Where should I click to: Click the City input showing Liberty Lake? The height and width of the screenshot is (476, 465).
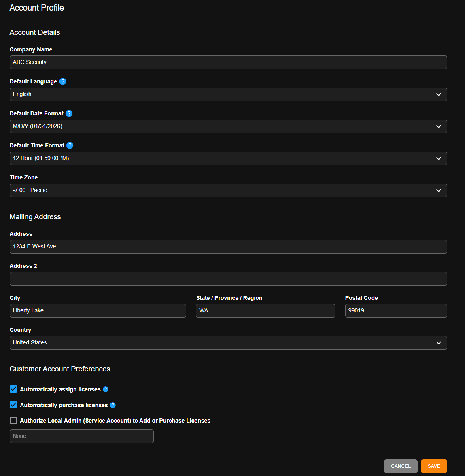point(98,310)
